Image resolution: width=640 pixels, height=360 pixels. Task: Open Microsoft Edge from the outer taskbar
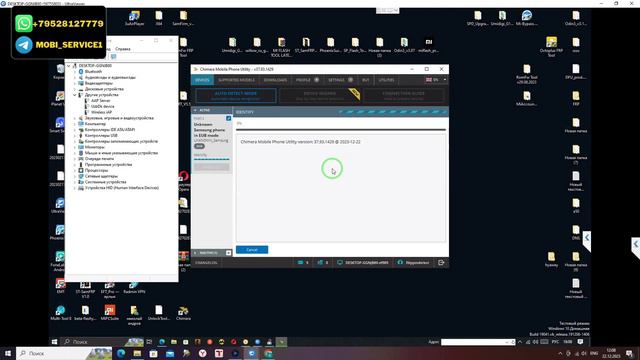(121, 353)
